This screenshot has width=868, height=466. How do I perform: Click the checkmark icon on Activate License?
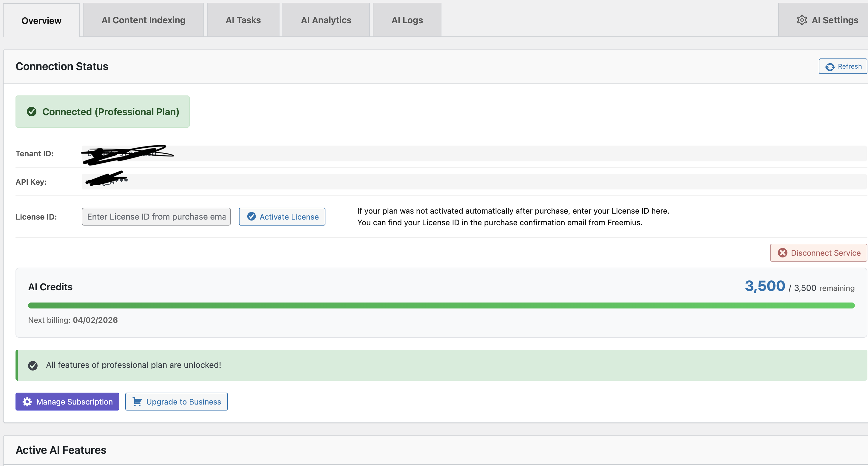251,216
